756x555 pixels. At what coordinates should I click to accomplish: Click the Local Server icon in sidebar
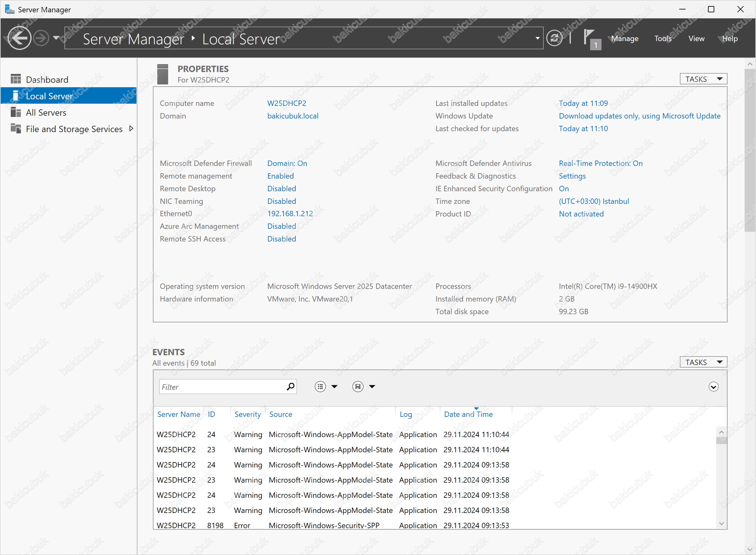(15, 95)
